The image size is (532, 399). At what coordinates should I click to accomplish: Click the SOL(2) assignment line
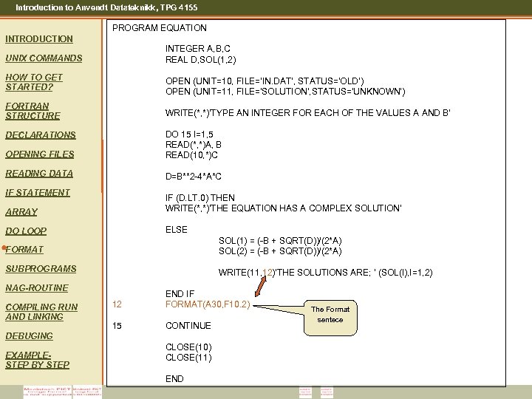pos(280,251)
